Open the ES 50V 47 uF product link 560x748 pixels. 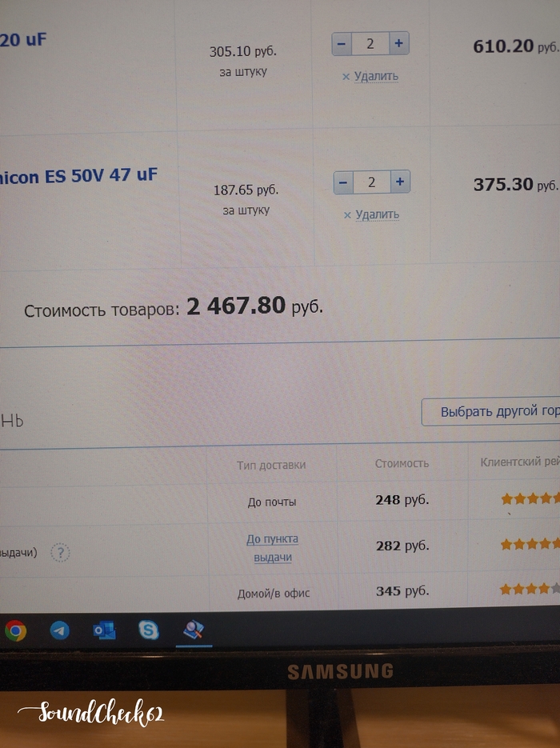coord(78,176)
